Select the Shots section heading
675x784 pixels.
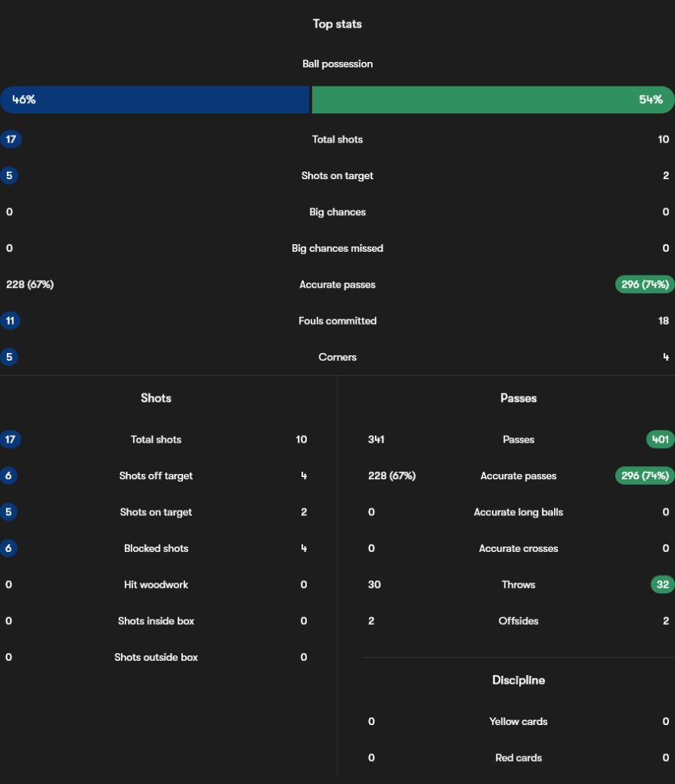click(x=156, y=398)
